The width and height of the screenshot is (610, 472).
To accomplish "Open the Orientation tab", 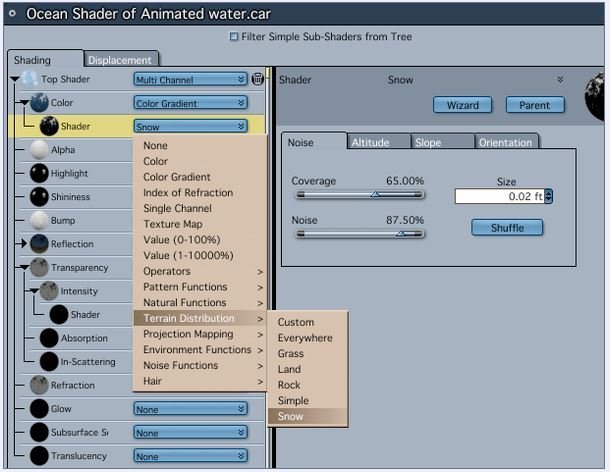I will pyautogui.click(x=507, y=142).
